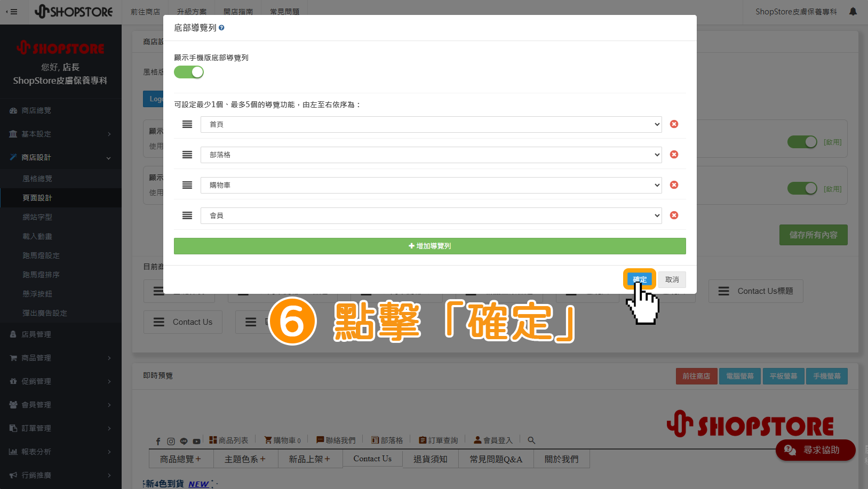Remove the 首頁 navigation row
The height and width of the screenshot is (489, 868).
(x=674, y=124)
